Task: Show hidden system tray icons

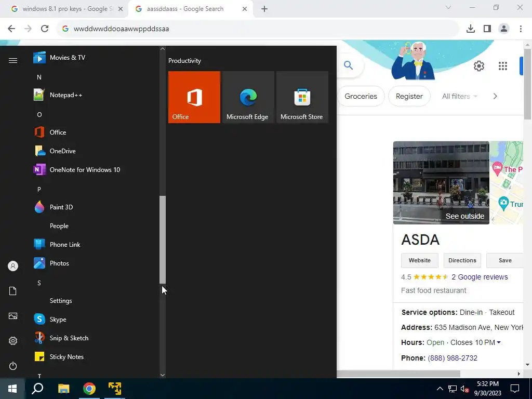Action: pyautogui.click(x=440, y=389)
